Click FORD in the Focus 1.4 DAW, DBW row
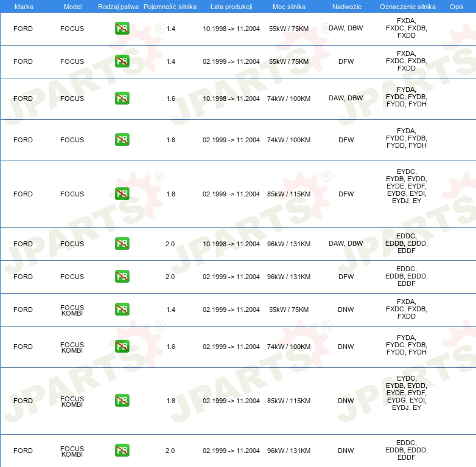The height and width of the screenshot is (467, 476). [23, 29]
